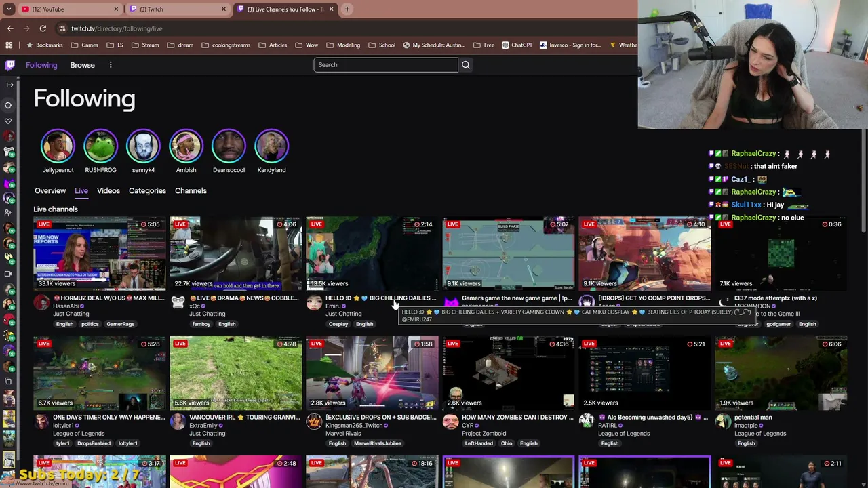
Task: Open the "potential man" stream title
Action: click(x=753, y=418)
